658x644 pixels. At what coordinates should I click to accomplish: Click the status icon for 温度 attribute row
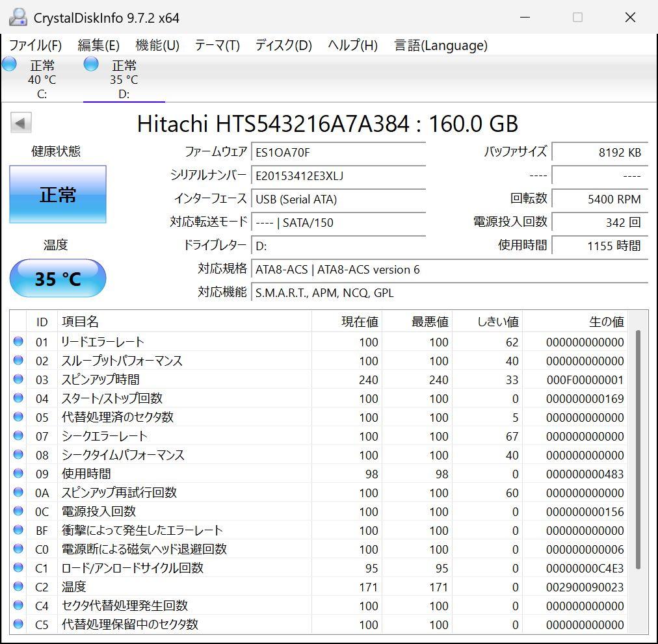[18, 587]
